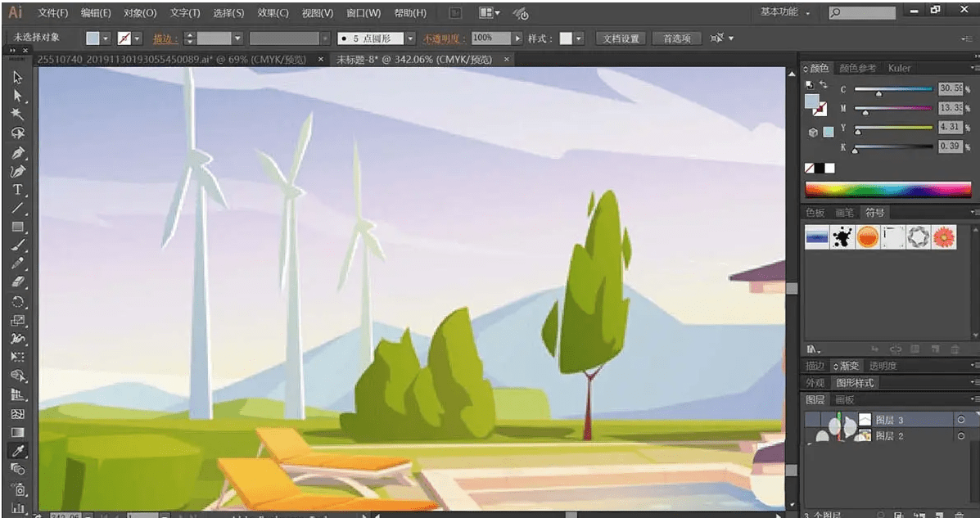Open the stroke color dropdown in control bar

(x=137, y=38)
